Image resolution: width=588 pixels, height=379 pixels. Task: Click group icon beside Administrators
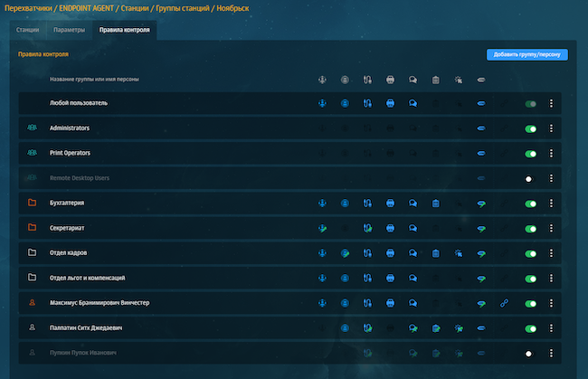coord(33,128)
